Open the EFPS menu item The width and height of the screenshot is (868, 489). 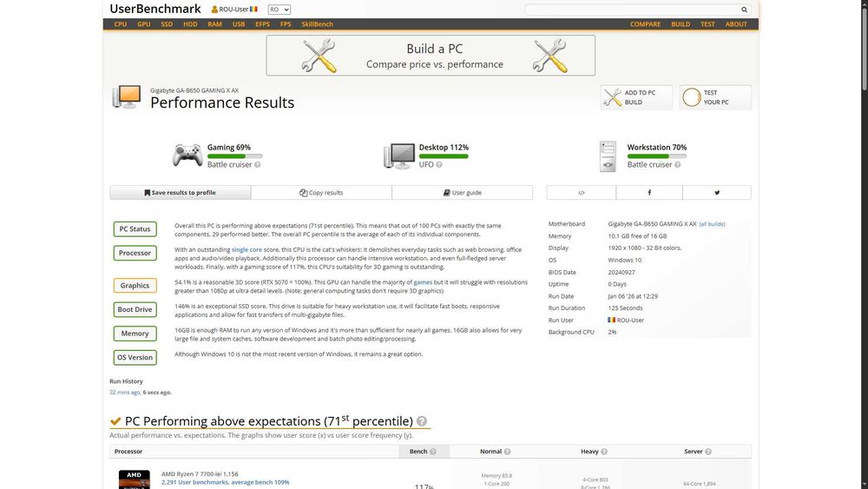pos(262,24)
